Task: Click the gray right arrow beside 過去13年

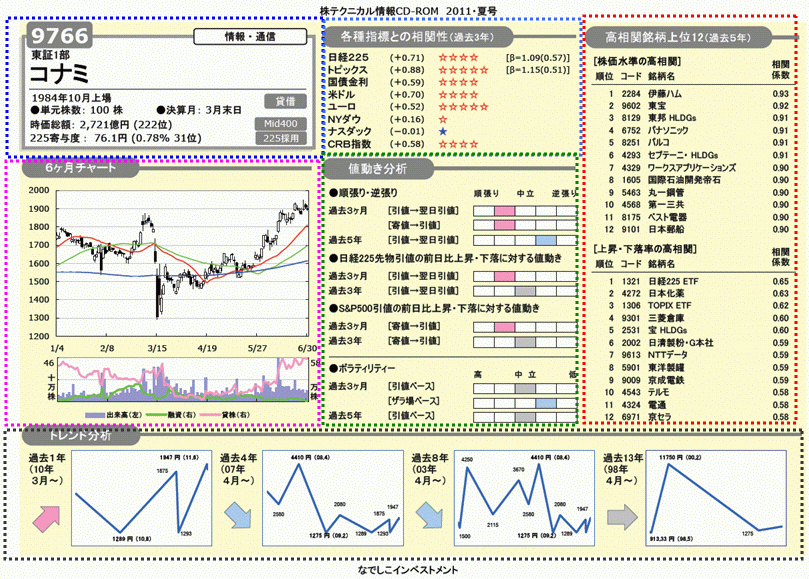Action: click(622, 517)
